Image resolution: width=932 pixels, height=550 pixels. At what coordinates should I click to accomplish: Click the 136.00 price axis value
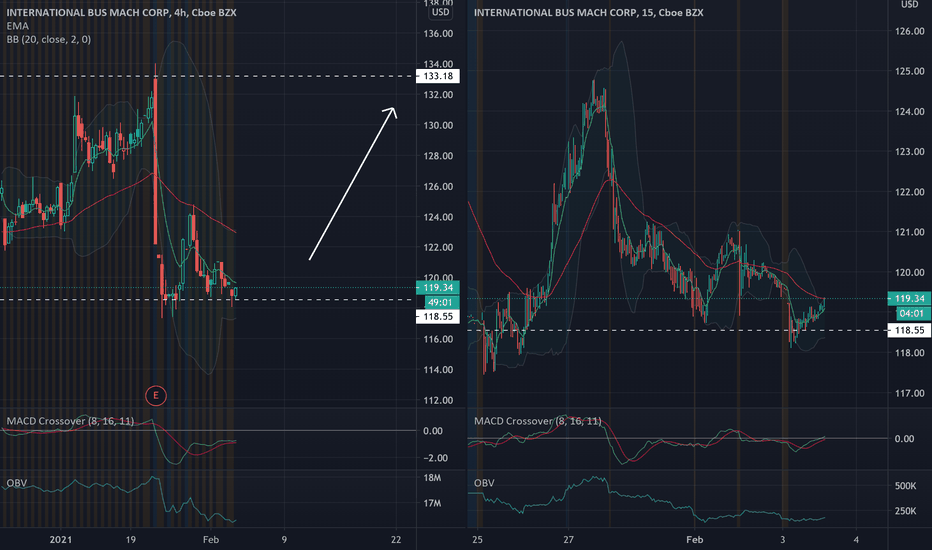438,33
